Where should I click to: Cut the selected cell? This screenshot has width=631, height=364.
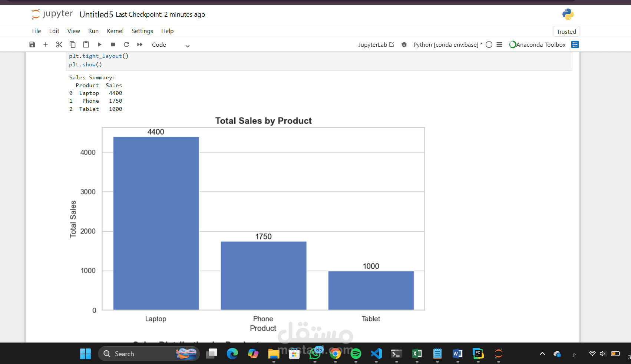59,44
